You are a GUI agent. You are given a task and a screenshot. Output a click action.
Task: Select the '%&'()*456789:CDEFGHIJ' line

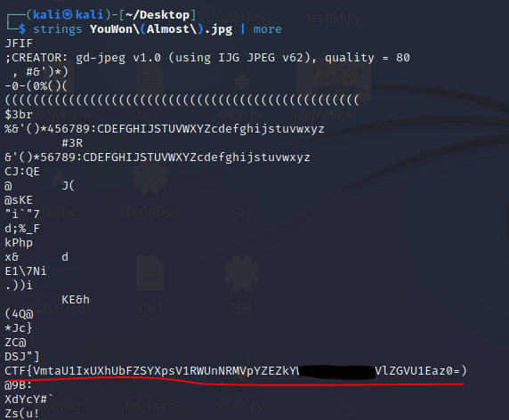click(x=165, y=129)
